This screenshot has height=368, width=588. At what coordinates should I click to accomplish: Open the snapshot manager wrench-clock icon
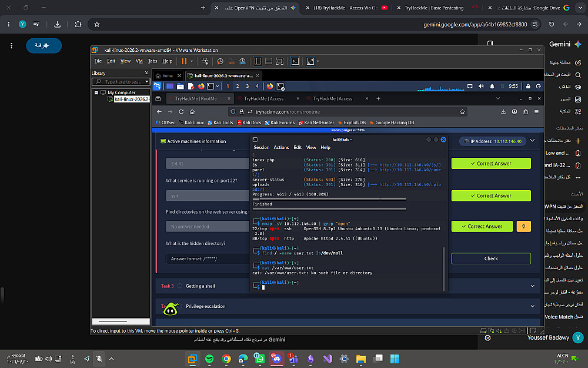(243, 61)
